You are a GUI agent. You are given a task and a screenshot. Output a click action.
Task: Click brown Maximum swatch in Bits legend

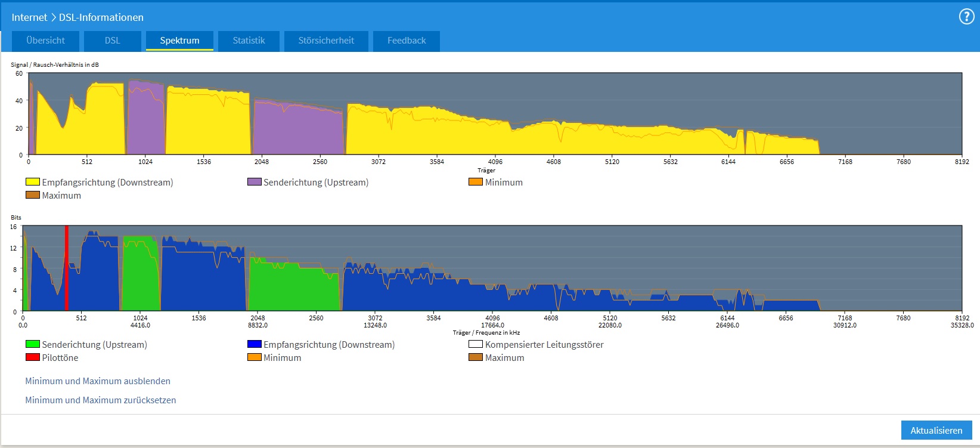click(476, 357)
